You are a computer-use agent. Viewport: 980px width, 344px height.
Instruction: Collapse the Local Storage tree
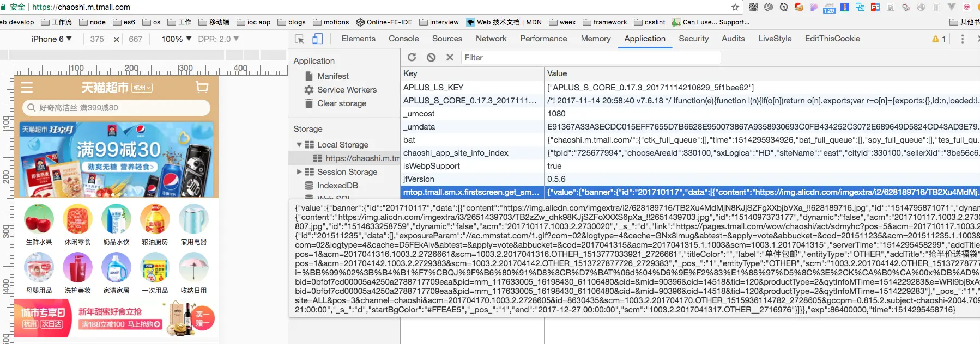(299, 145)
